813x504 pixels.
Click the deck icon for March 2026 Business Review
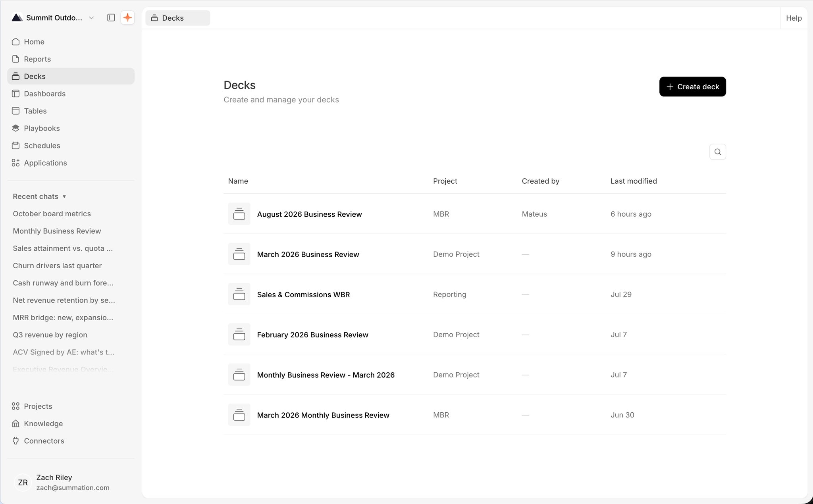239,254
